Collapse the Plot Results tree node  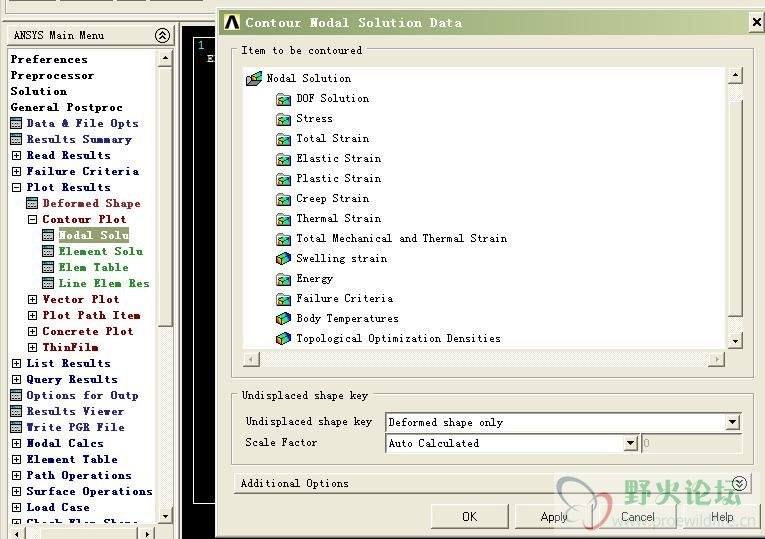[16, 187]
